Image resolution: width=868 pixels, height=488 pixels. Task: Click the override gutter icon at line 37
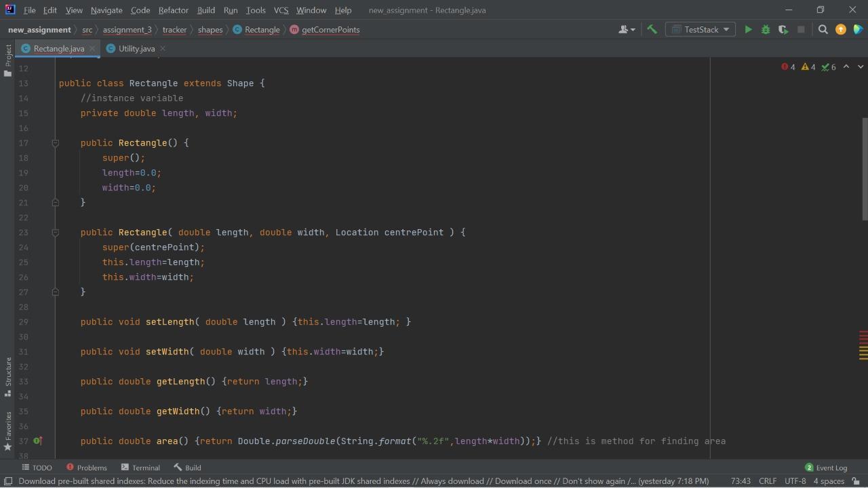tap(37, 441)
